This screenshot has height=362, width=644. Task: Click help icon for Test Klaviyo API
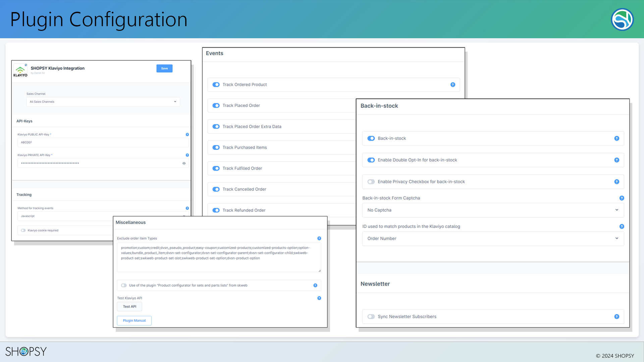click(319, 298)
